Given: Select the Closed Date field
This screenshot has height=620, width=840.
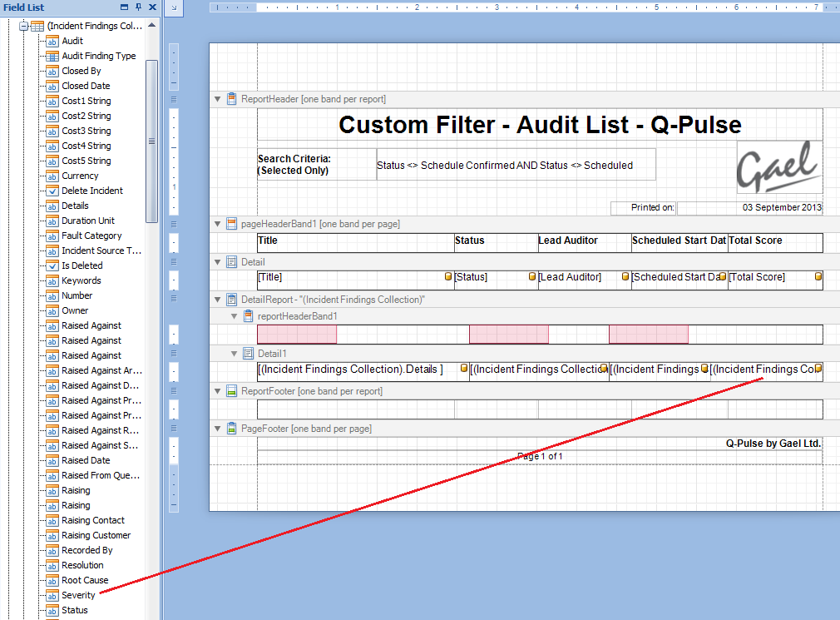Looking at the screenshot, I should (x=86, y=86).
